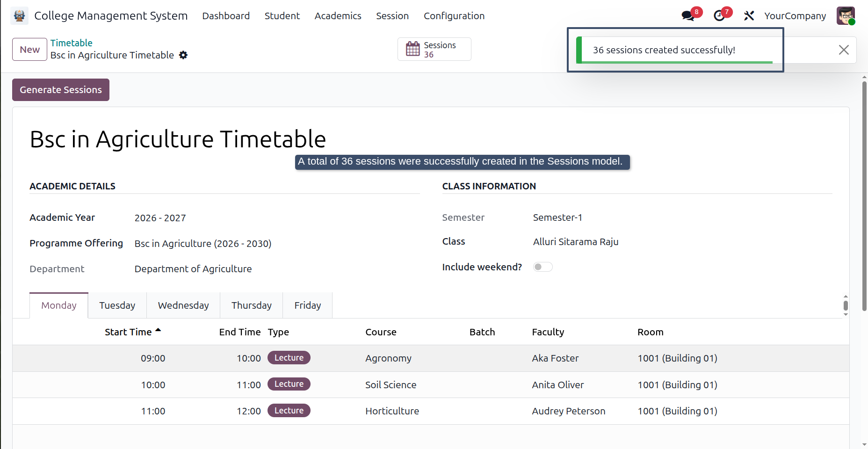This screenshot has width=868, height=449.
Task: Open the Configuration menu
Action: pyautogui.click(x=454, y=16)
